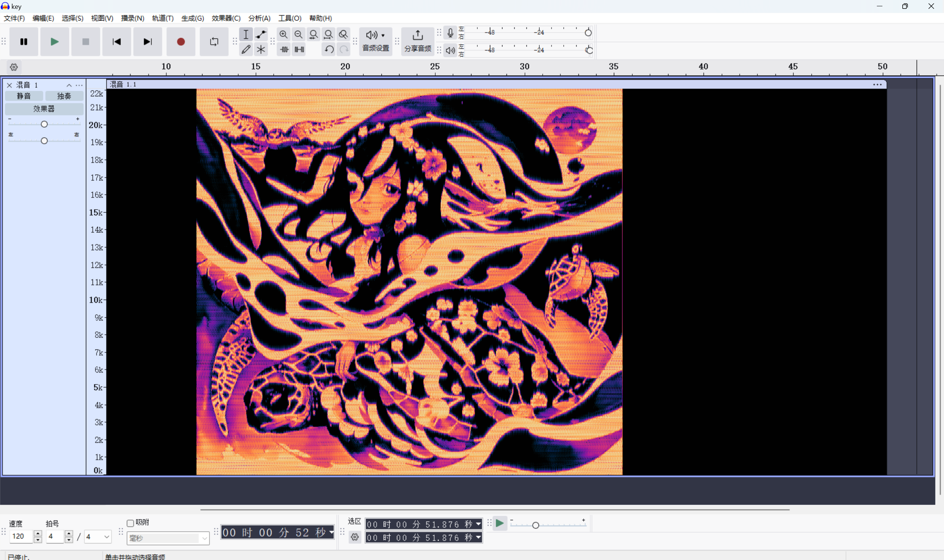Open the 编辑(E) menu
This screenshot has height=560, width=944.
pyautogui.click(x=44, y=18)
